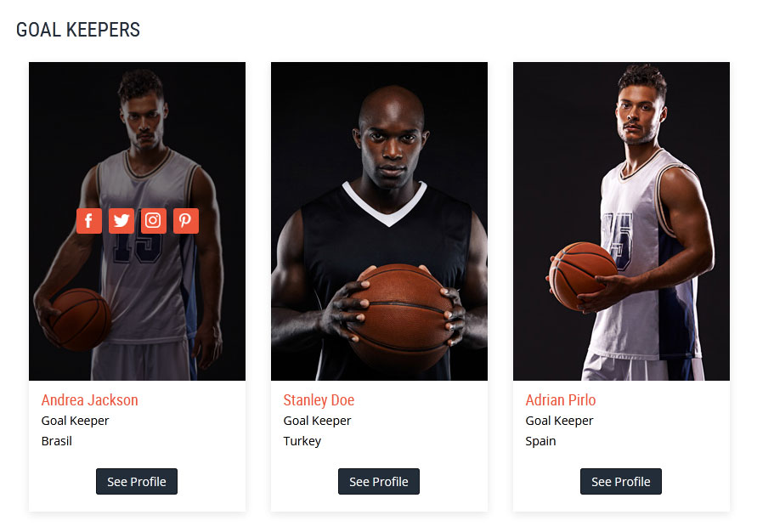This screenshot has width=774, height=532.
Task: Select Stanley Doe's player photo
Action: pyautogui.click(x=379, y=221)
